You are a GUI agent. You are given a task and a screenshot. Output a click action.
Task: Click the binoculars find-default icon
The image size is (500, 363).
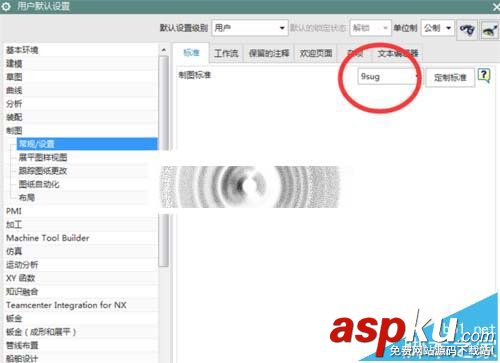click(x=467, y=30)
